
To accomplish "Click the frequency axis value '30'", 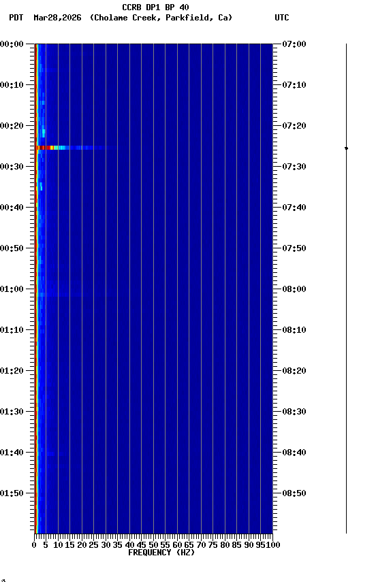I will [106, 545].
